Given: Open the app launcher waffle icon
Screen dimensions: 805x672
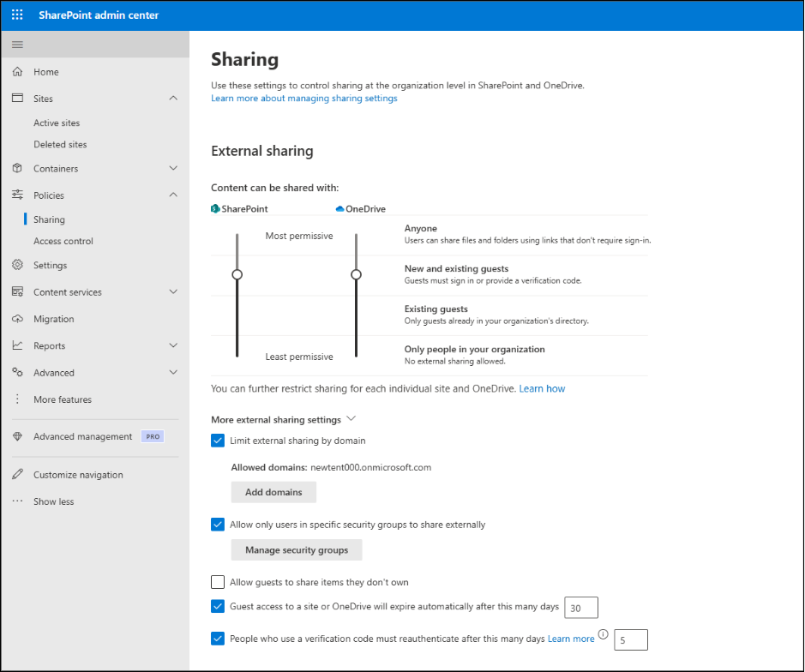Looking at the screenshot, I should (x=17, y=15).
